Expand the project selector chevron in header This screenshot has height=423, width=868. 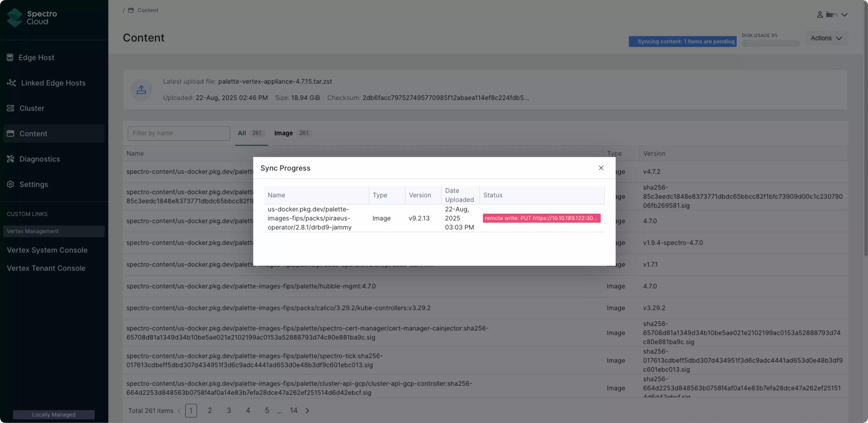click(845, 15)
